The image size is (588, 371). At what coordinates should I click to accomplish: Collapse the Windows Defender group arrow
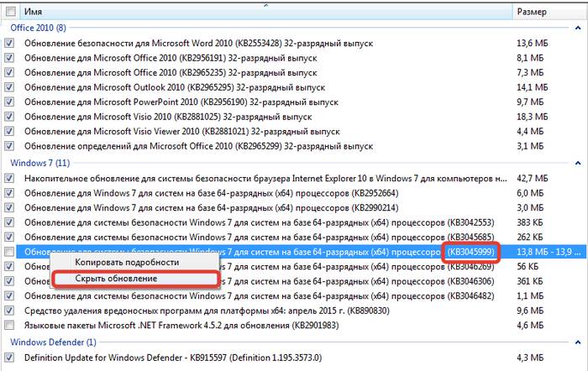[578, 342]
